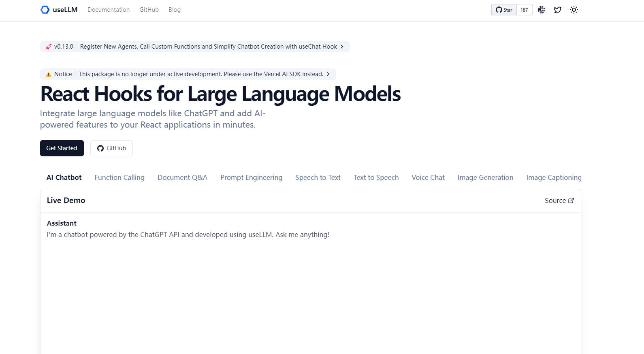Open Documentation in the top navigation
Screen dimensions: 644x354
[x=109, y=10]
